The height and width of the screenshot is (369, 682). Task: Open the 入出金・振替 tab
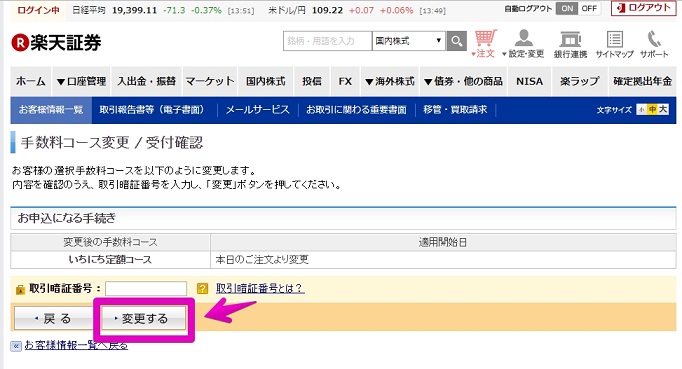point(147,81)
